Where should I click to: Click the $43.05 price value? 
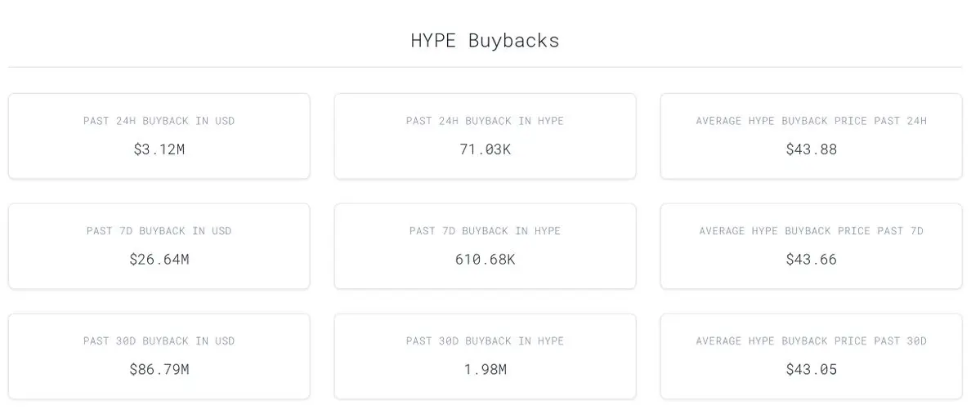tap(812, 369)
